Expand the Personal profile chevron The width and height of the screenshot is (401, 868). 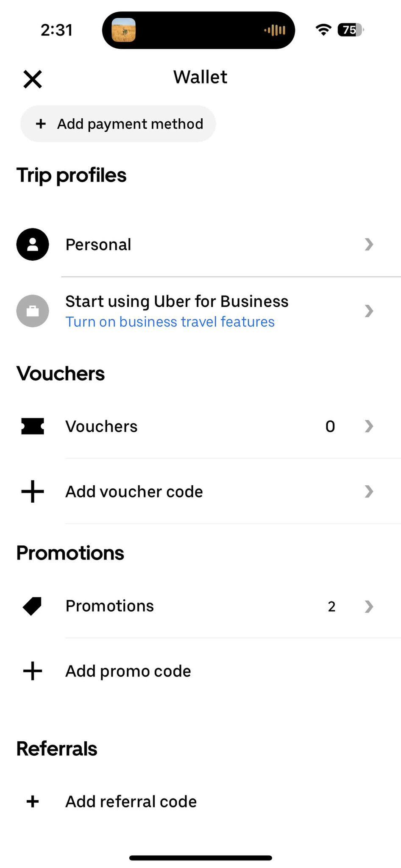pyautogui.click(x=369, y=245)
